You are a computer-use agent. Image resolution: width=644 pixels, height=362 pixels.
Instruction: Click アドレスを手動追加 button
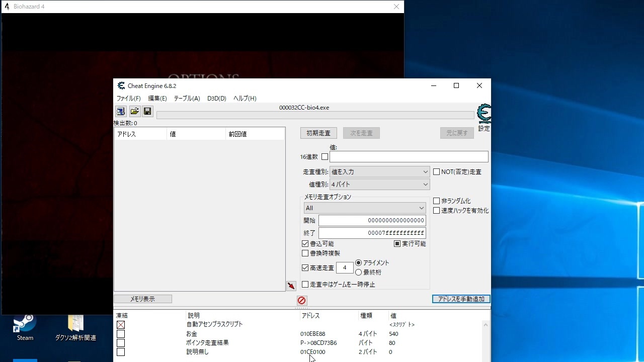[461, 299]
